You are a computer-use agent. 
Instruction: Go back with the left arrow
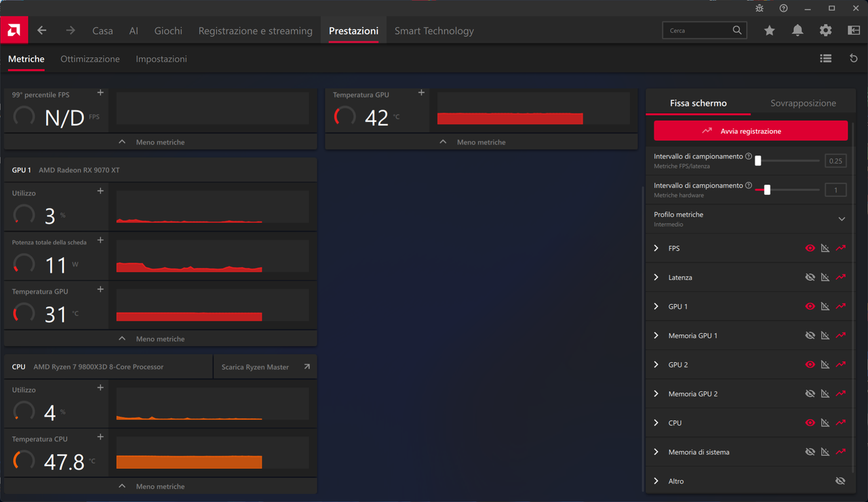[x=42, y=30]
